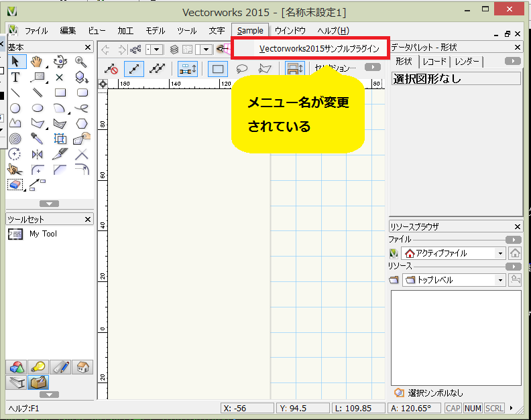The width and height of the screenshot is (531, 420).
Task: Select the Double-Line Polygon tool
Action: 60,123
